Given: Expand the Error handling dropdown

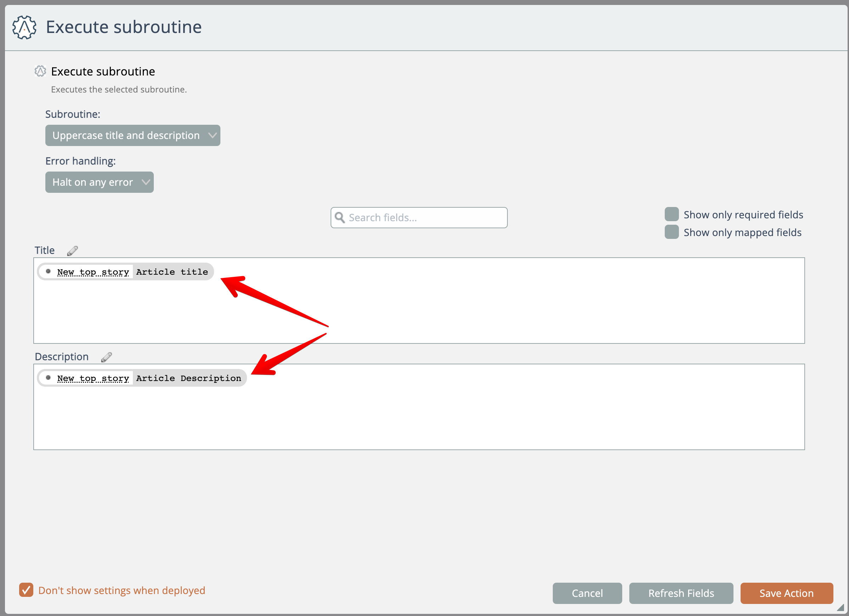Looking at the screenshot, I should tap(99, 182).
